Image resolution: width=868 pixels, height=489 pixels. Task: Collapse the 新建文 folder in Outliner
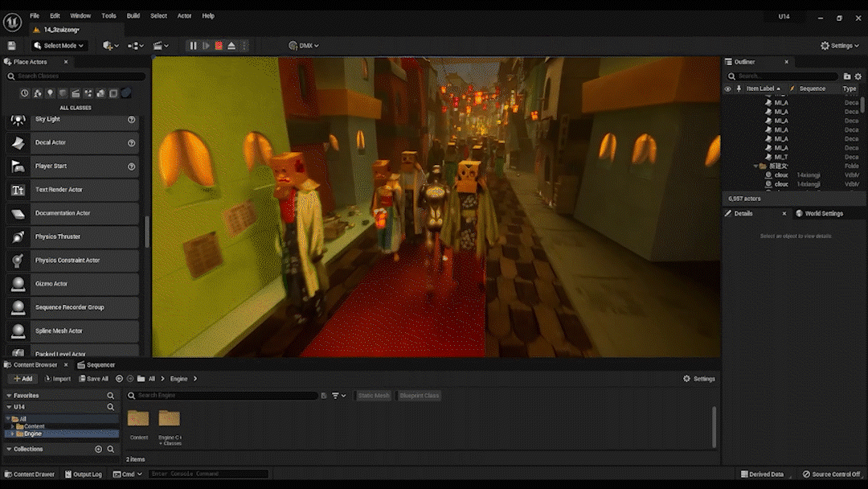click(755, 166)
